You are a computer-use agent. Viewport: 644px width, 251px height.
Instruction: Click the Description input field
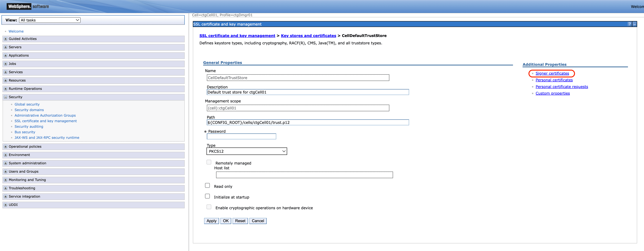(x=308, y=92)
